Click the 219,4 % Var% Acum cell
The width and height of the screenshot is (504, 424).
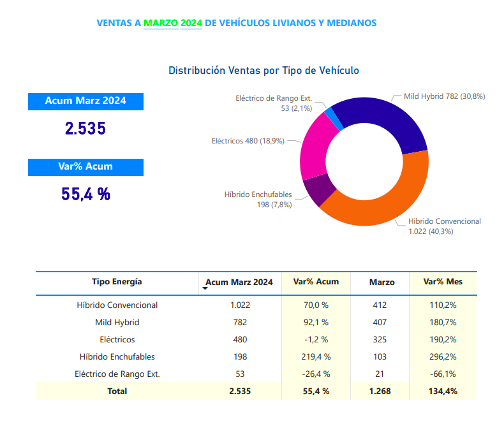pos(316,357)
